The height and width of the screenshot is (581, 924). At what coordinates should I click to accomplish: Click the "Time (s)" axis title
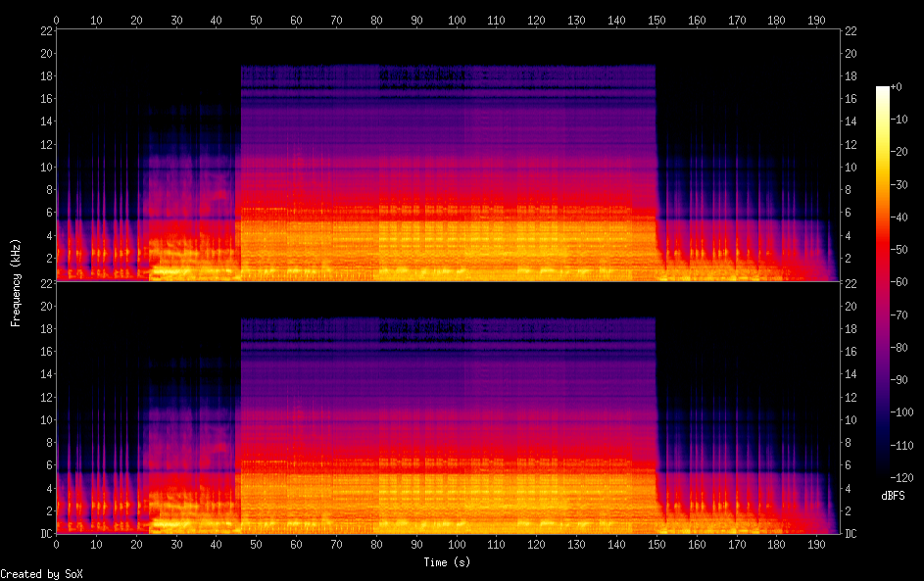(447, 562)
